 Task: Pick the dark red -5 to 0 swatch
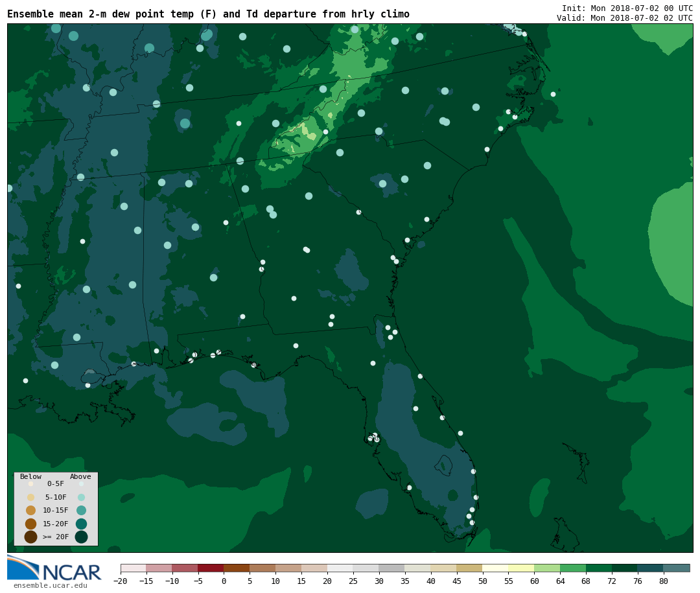pos(211,568)
